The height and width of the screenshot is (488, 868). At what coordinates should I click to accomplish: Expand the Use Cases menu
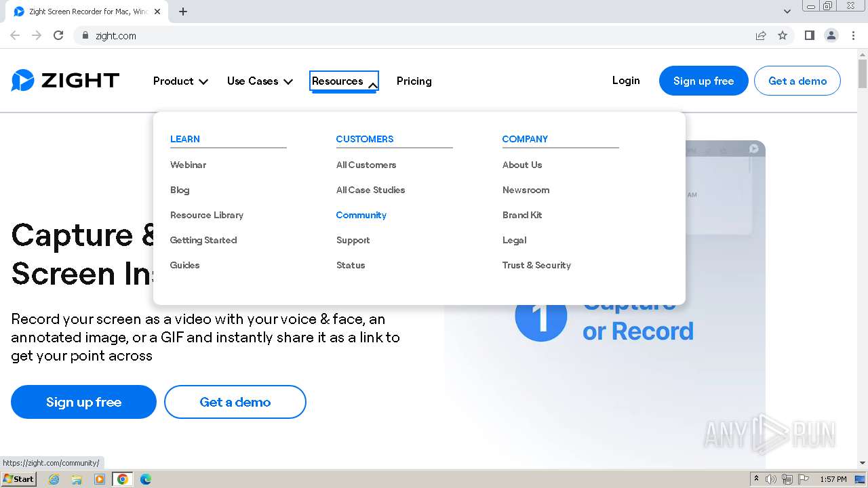coord(260,81)
